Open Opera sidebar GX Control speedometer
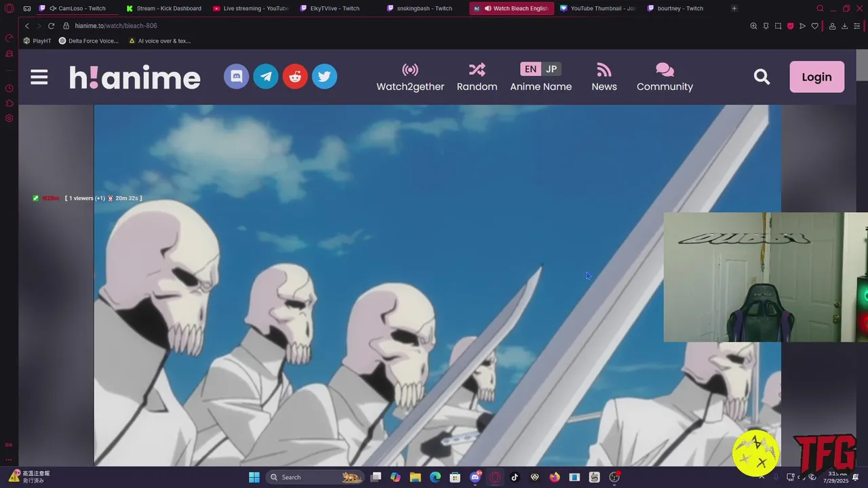Image resolution: width=868 pixels, height=488 pixels. coord(9,38)
